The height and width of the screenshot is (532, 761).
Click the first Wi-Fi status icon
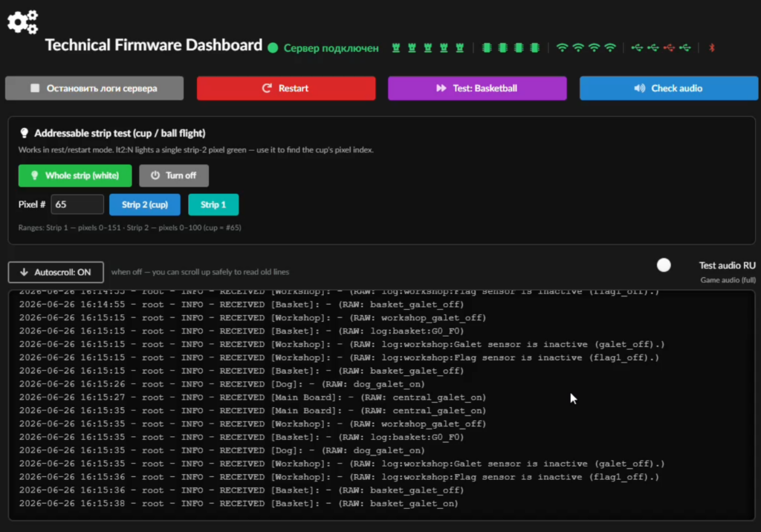(562, 48)
